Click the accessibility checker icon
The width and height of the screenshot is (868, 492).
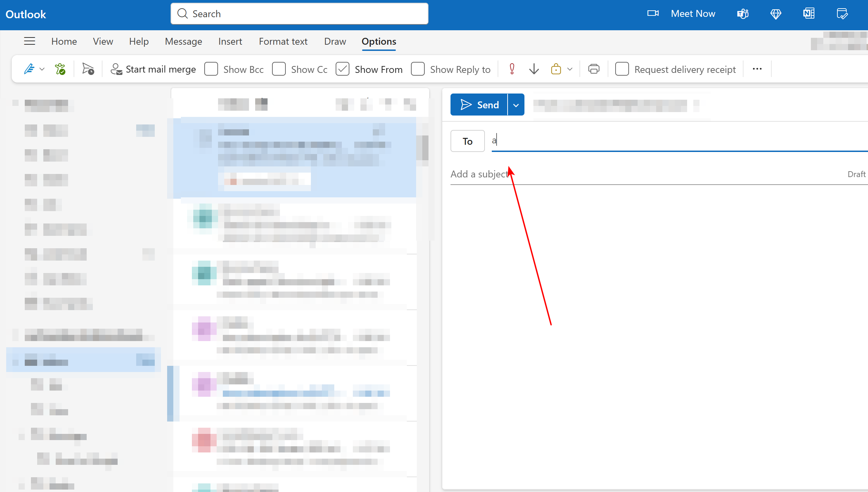click(x=60, y=69)
